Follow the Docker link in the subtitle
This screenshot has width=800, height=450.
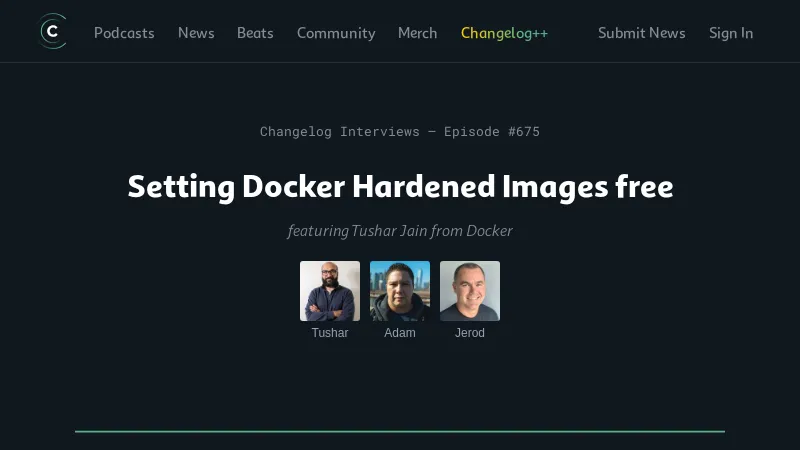tap(489, 231)
